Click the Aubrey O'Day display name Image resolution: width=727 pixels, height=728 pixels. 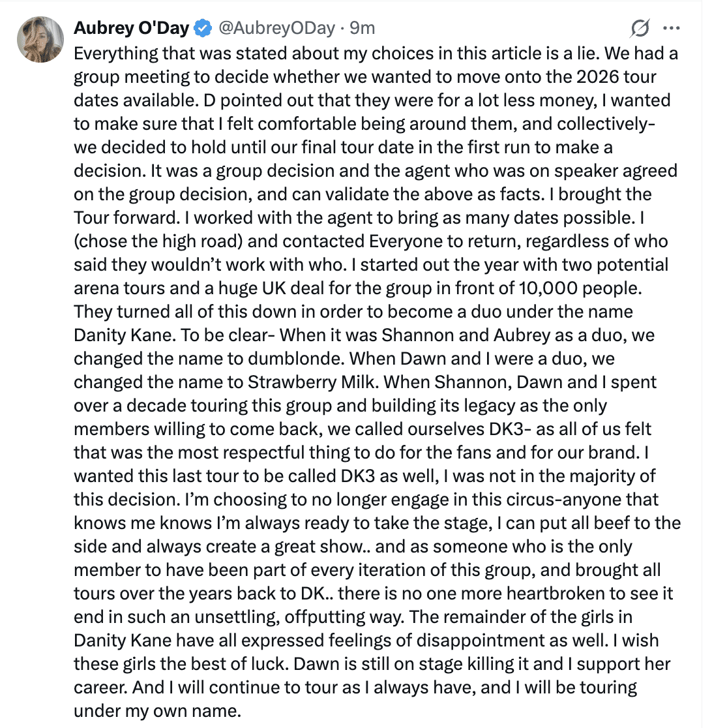click(131, 28)
